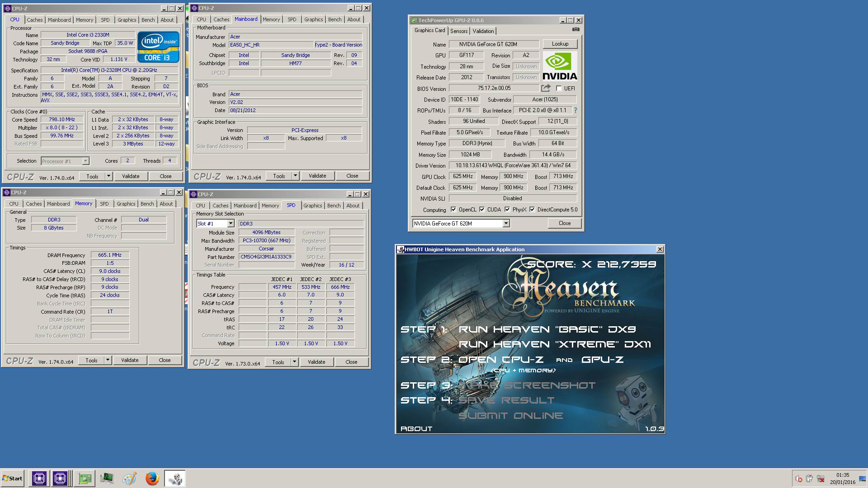Open the GPU-Z graphics card taskbar icon

pyautogui.click(x=85, y=479)
